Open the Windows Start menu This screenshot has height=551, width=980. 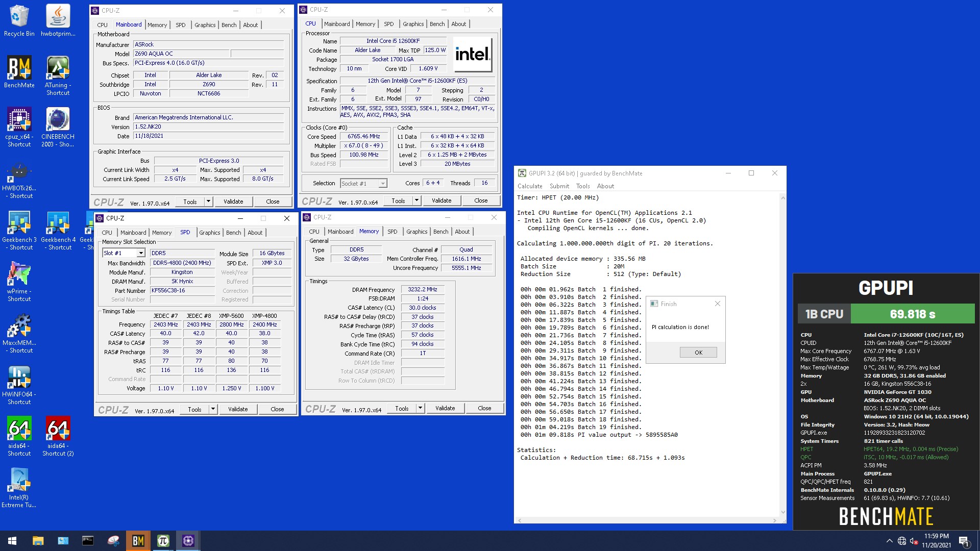tap(12, 541)
